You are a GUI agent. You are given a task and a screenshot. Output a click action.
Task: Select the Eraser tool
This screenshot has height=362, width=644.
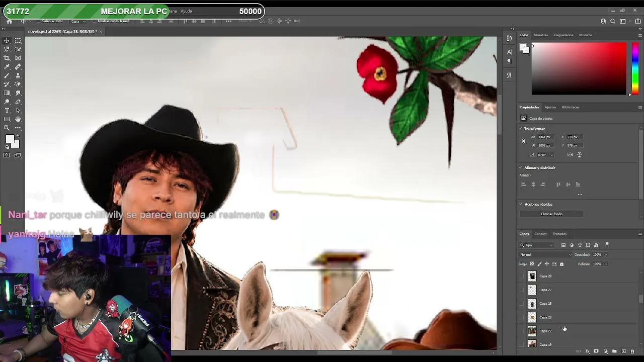pos(18,84)
